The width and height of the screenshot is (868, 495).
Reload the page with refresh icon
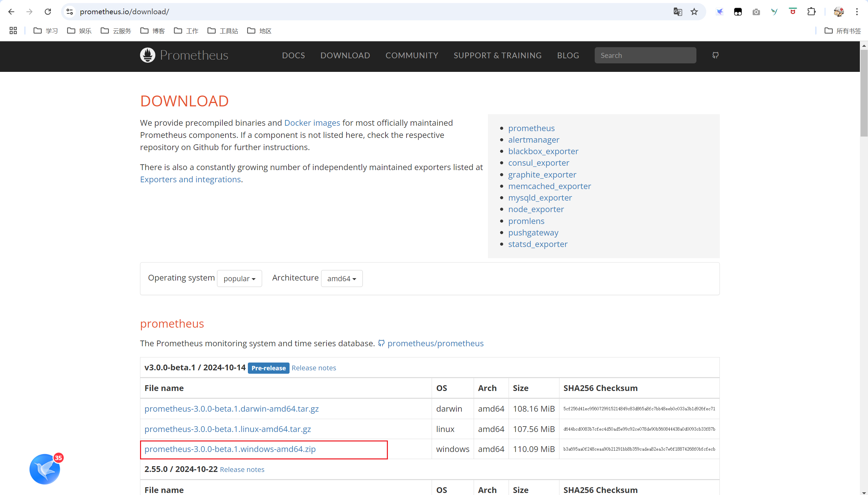pyautogui.click(x=47, y=12)
